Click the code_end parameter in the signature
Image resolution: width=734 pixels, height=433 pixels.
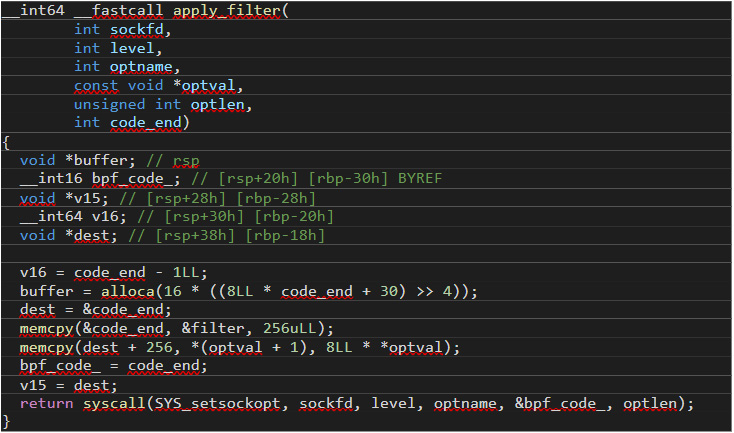149,122
